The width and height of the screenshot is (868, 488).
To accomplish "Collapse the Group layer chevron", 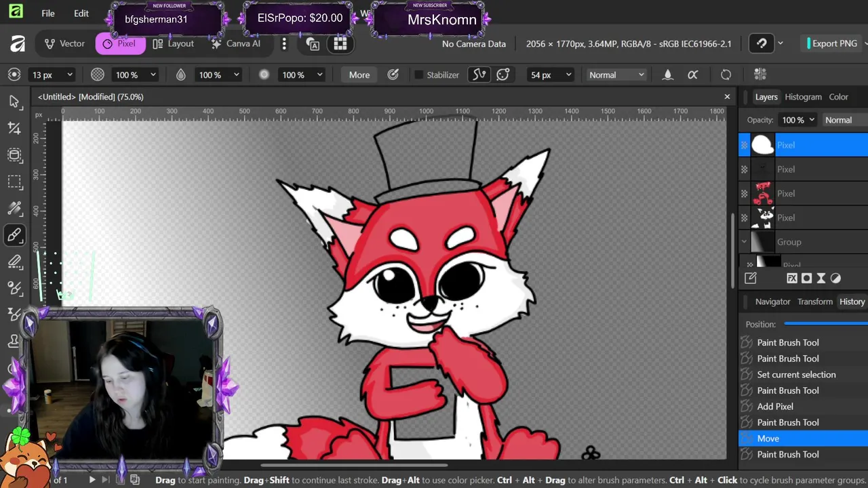I will click(745, 242).
